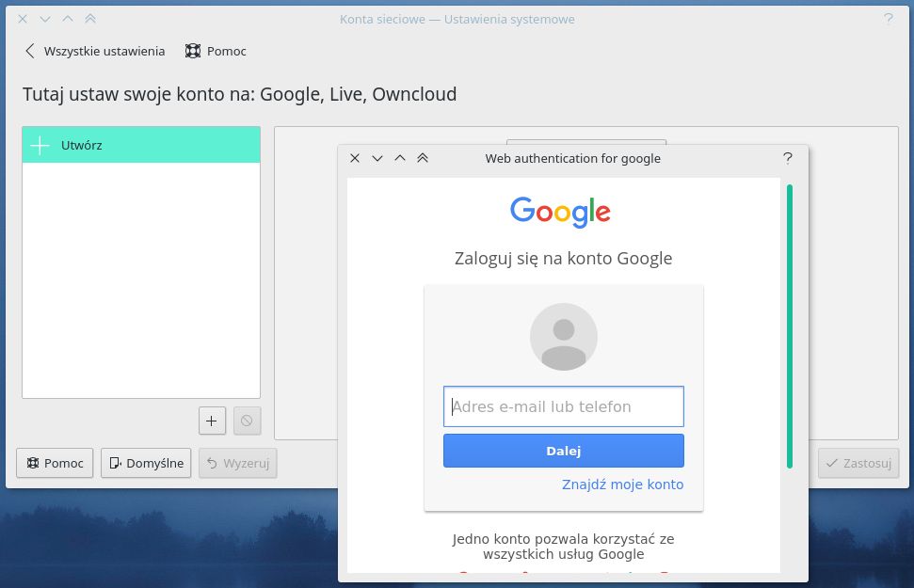Click the double up chevron in the Google dialog title bar
This screenshot has height=588, width=914.
[x=423, y=158]
